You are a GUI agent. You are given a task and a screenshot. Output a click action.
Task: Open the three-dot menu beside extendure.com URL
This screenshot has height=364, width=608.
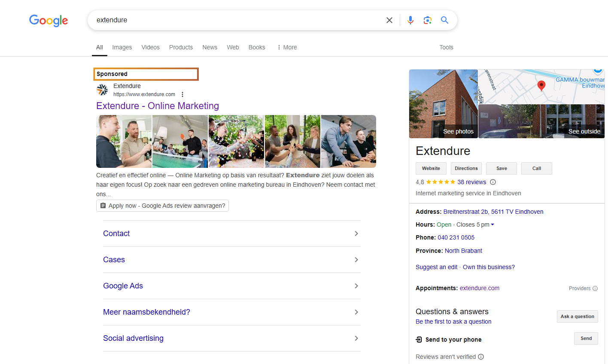coord(182,94)
